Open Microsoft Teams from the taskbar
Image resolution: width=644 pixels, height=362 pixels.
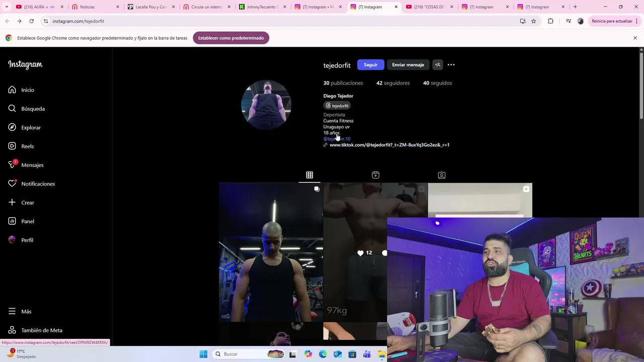[367, 354]
